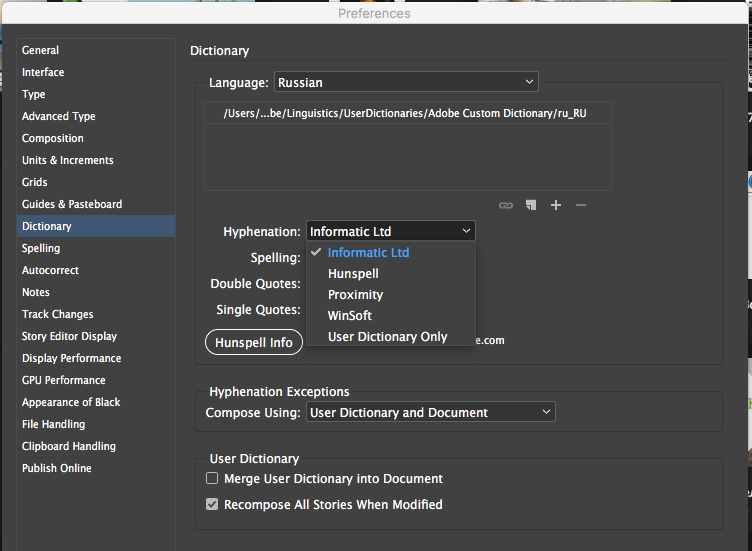Choose Hunspell from the hyphenation list
This screenshot has width=752, height=551.
(353, 274)
